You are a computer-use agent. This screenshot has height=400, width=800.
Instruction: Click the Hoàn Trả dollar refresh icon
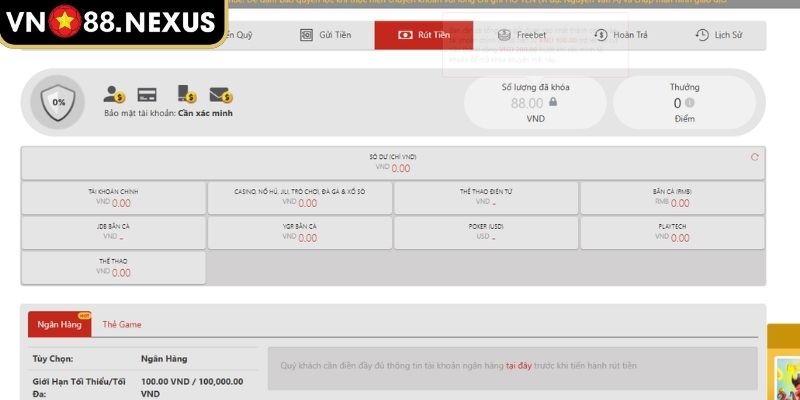pyautogui.click(x=601, y=35)
